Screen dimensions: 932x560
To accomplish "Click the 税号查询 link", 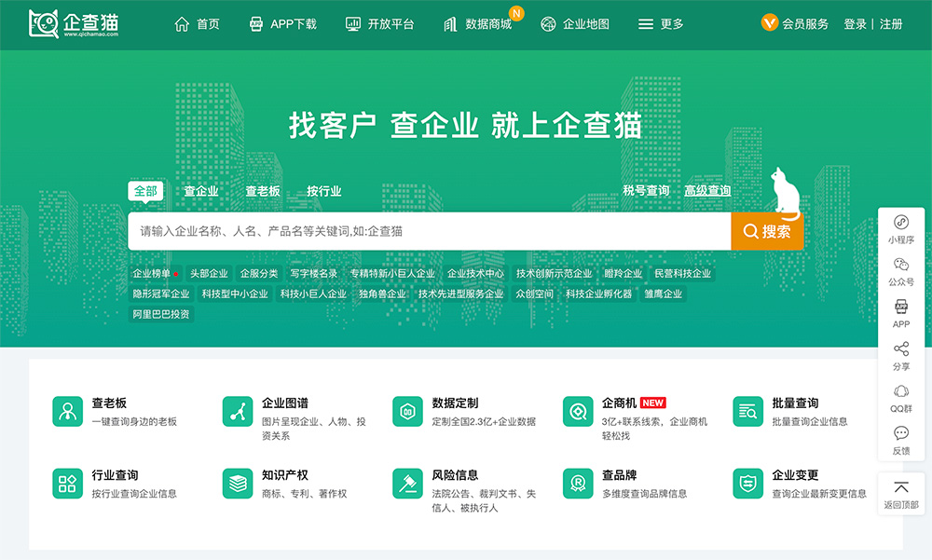I will pos(646,190).
